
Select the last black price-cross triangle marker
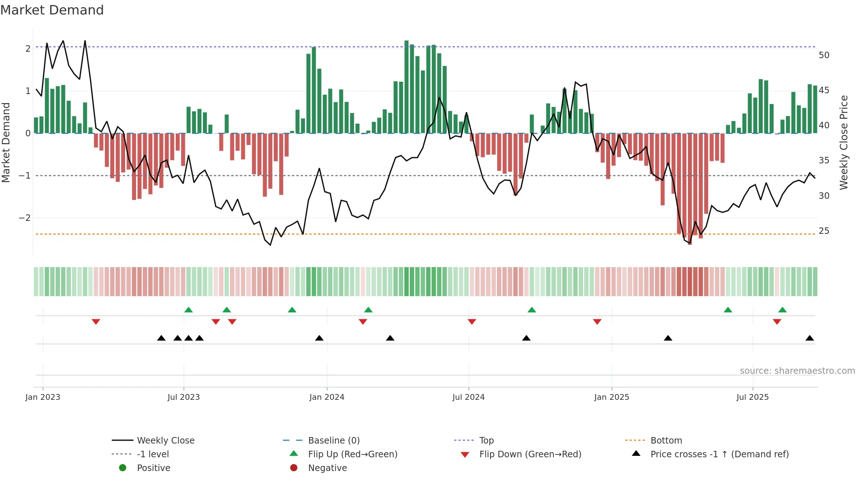[x=810, y=338]
